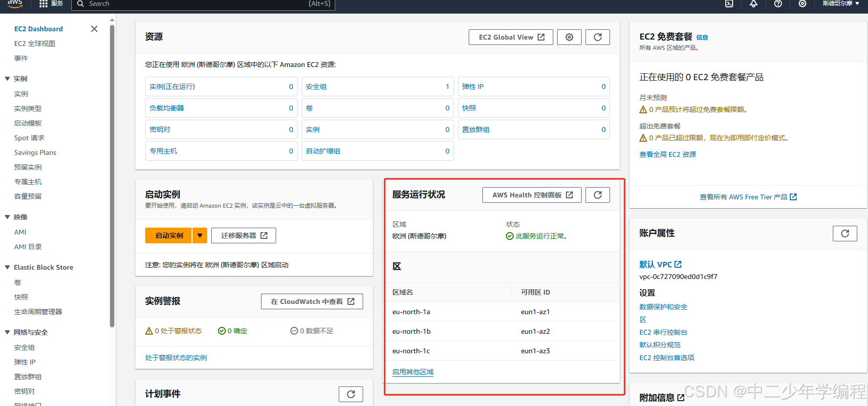Open the AWS services grid menu
Image resolution: width=868 pixels, height=406 pixels.
pyautogui.click(x=43, y=3)
